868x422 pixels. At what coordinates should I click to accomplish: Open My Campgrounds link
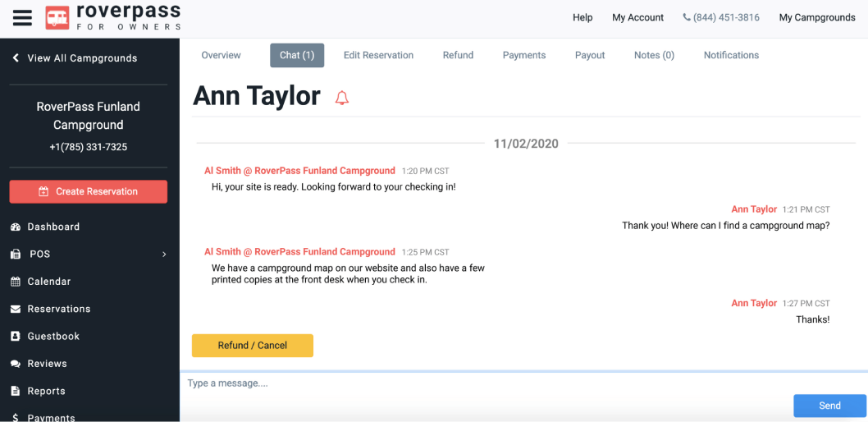point(817,18)
